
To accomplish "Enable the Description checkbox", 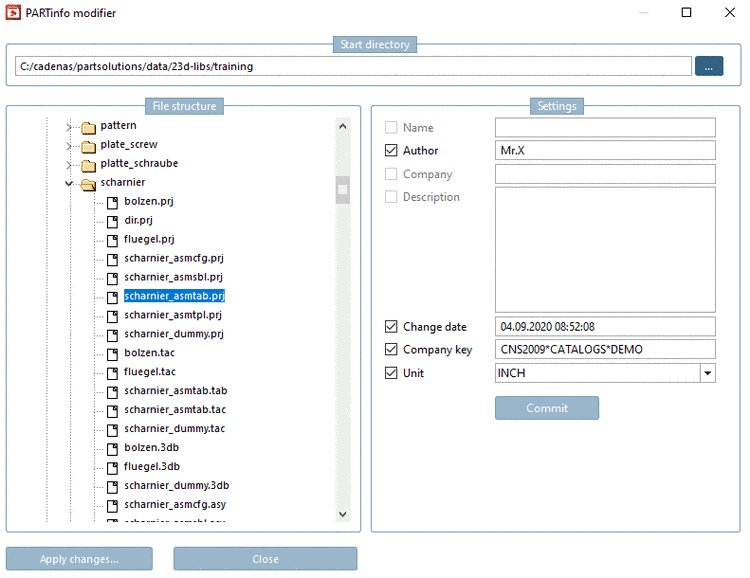I will point(391,197).
